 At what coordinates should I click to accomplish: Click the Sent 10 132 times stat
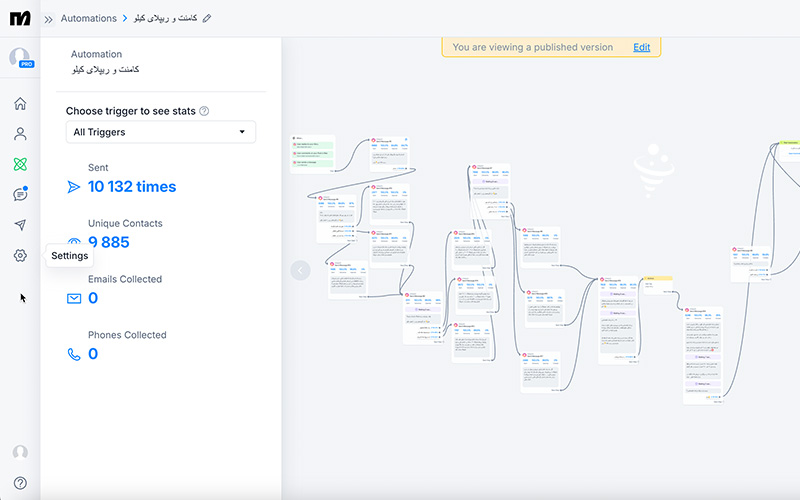pos(131,186)
